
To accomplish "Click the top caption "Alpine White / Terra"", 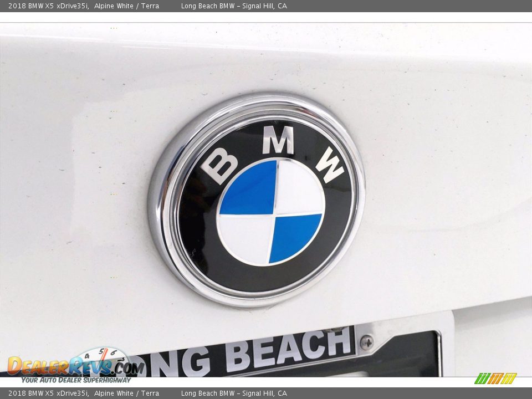I will tap(126, 6).
